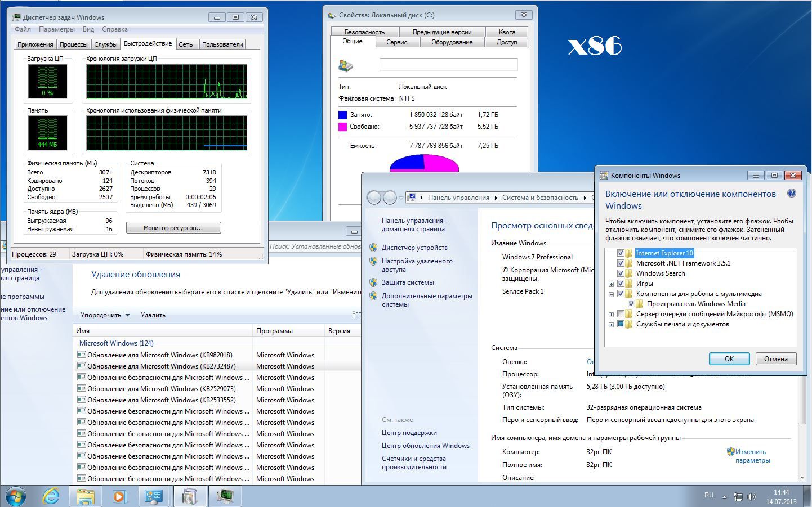This screenshot has height=507, width=812.
Task: Toggle the Игры component checkbox
Action: (621, 284)
